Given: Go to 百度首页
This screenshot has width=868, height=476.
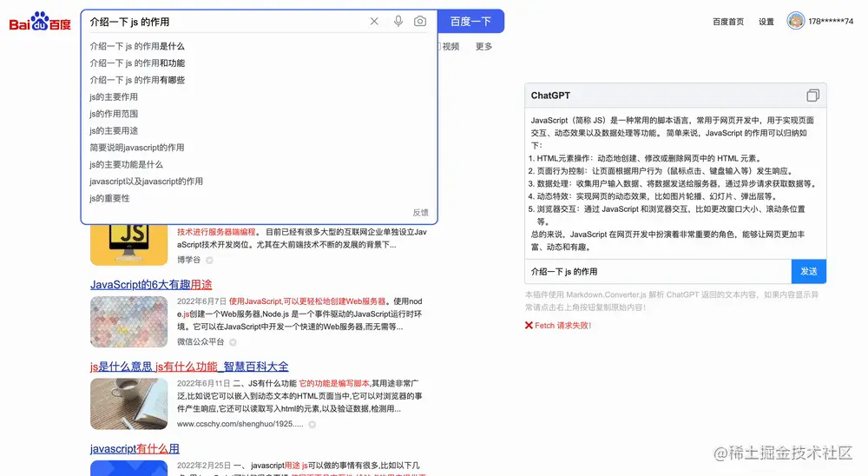Looking at the screenshot, I should coord(728,22).
